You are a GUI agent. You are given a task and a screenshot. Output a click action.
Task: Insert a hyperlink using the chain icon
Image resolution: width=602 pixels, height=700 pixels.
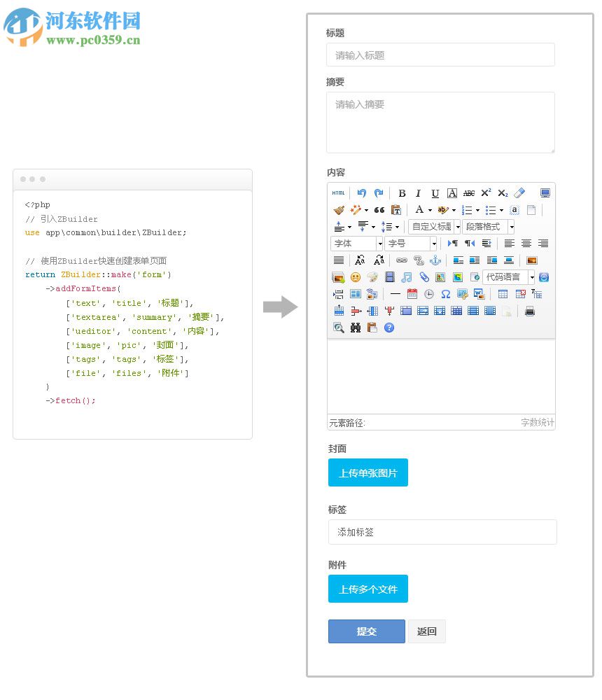(x=400, y=260)
